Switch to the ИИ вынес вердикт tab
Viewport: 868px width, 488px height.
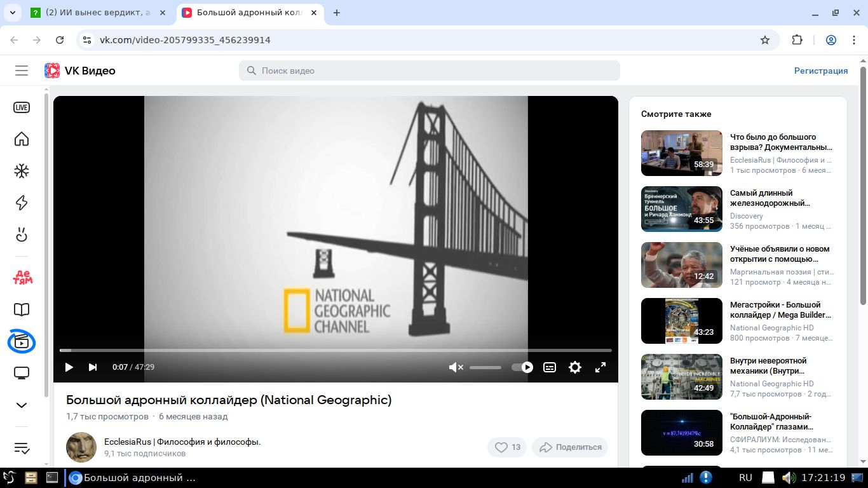(98, 13)
